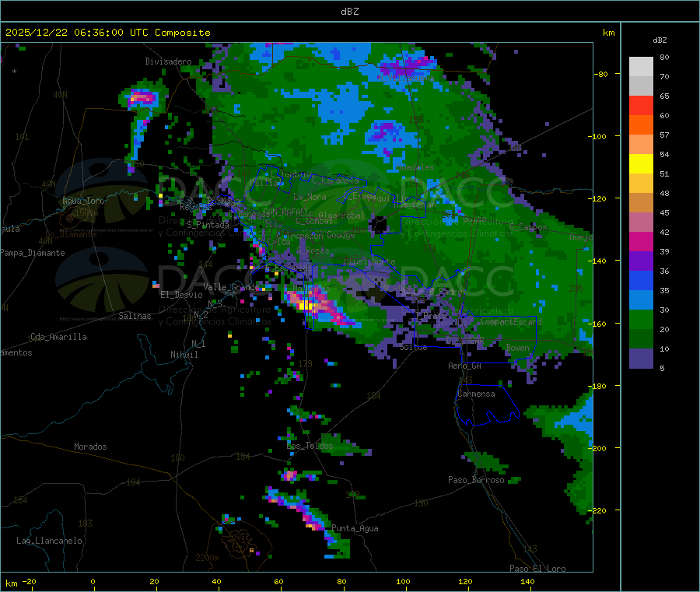Click the dBZ title at top
Image resolution: width=700 pixels, height=592 pixels.
tap(349, 12)
